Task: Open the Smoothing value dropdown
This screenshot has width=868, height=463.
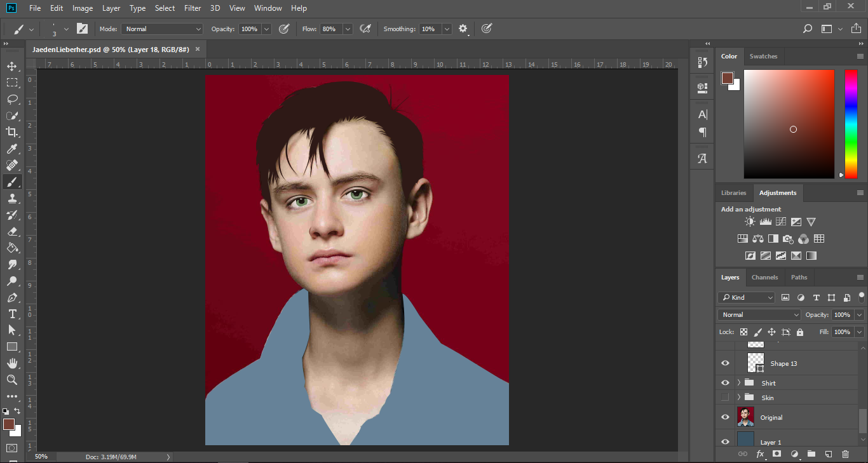Action: [x=447, y=29]
